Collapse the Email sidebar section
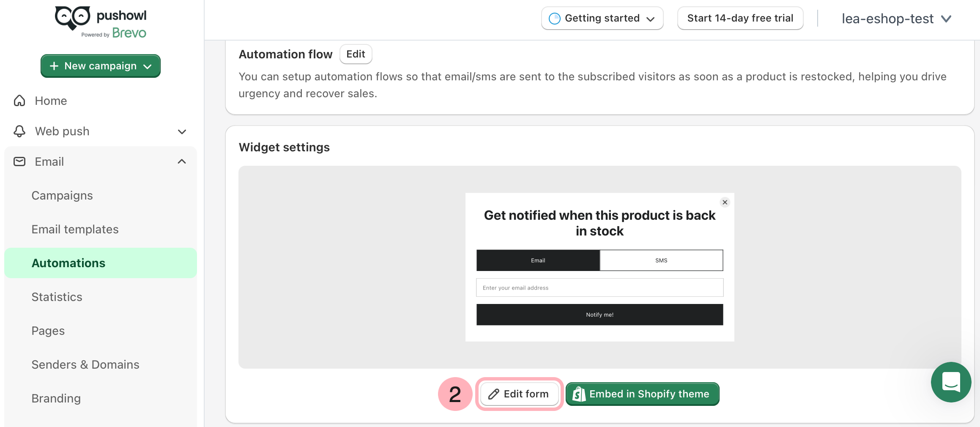This screenshot has width=980, height=427. (x=182, y=161)
